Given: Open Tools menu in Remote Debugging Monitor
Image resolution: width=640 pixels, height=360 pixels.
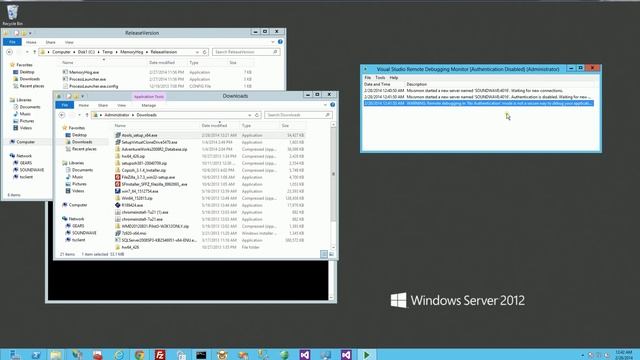Looking at the screenshot, I should [380, 78].
